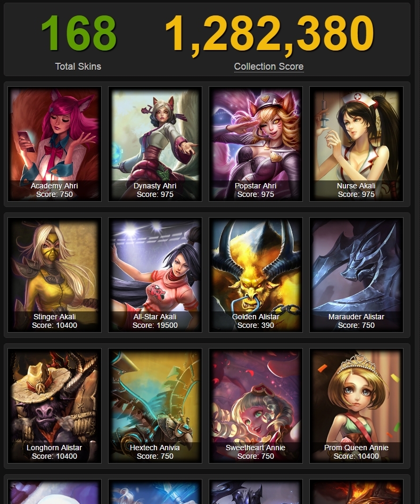Click the Prom Queen Annie name caption
Image resolution: width=420 pixels, height=504 pixels.
356,448
